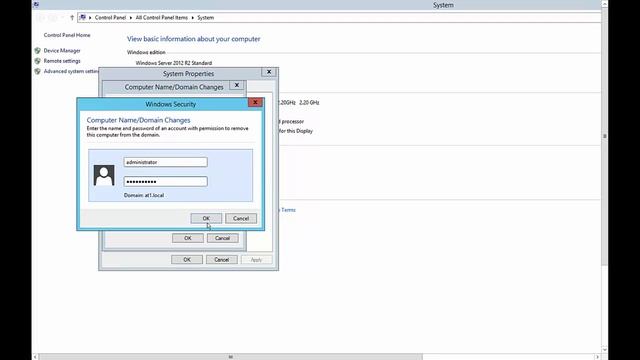
Task: Click the user avatar icon
Action: click(104, 176)
